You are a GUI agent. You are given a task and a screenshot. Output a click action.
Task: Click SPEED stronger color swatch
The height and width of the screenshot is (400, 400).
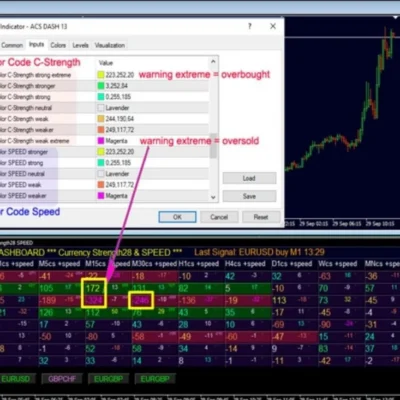click(101, 152)
